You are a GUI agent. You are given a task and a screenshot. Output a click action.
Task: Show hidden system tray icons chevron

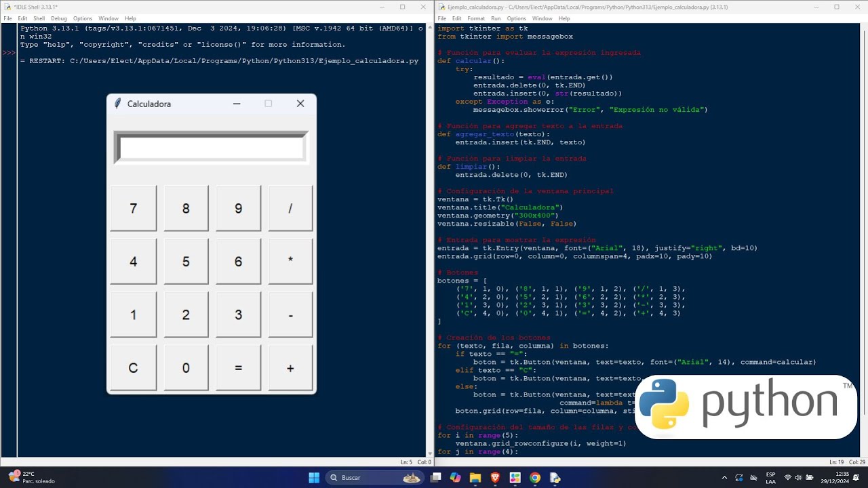[724, 478]
